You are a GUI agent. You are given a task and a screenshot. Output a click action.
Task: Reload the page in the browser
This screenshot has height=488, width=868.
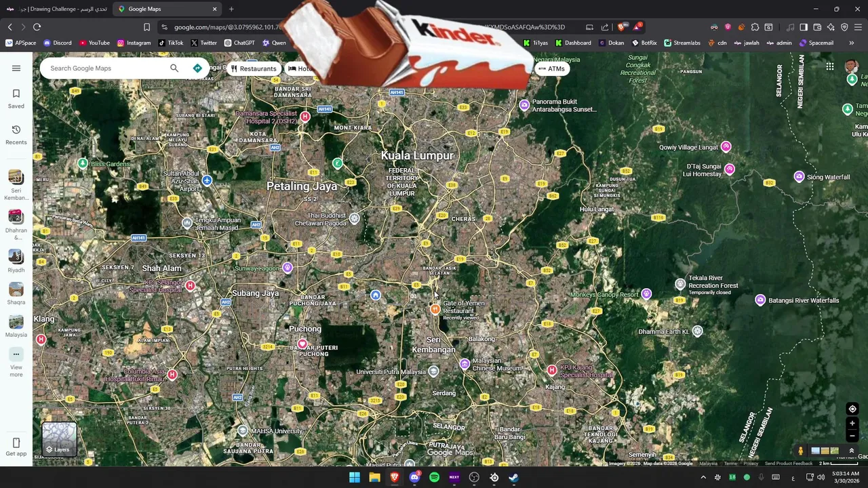pos(37,27)
